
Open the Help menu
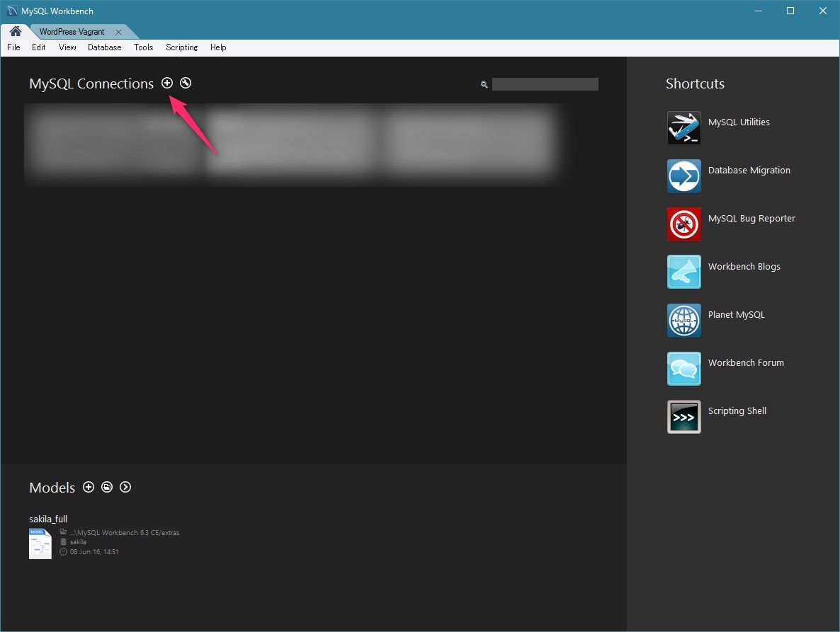pyautogui.click(x=218, y=47)
